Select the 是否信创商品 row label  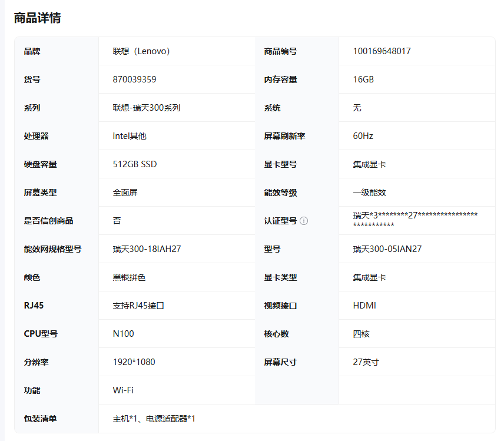[x=48, y=221]
